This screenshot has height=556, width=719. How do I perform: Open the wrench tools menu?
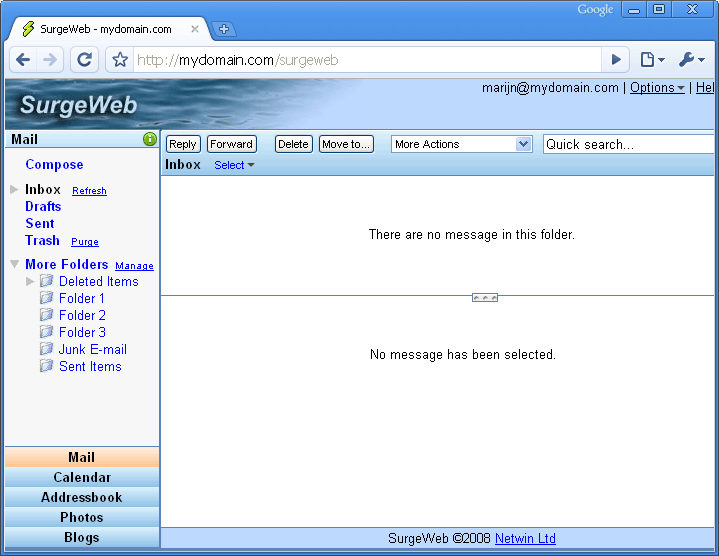point(691,60)
